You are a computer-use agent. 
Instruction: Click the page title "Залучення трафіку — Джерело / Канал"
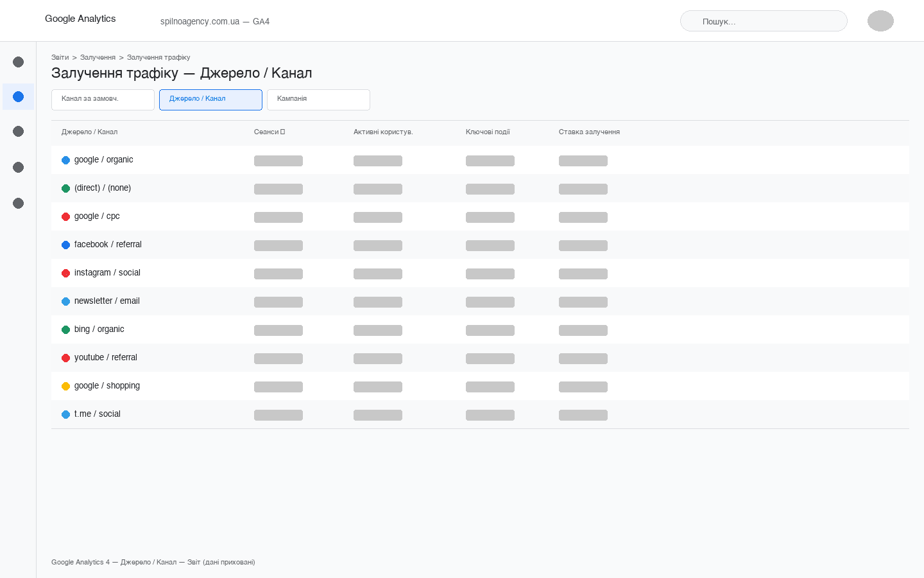(182, 73)
